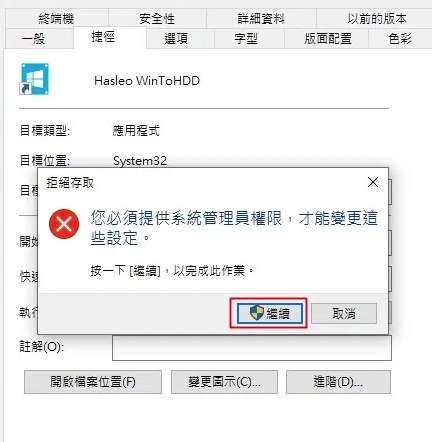Open the 安全性 tab

coord(157,19)
